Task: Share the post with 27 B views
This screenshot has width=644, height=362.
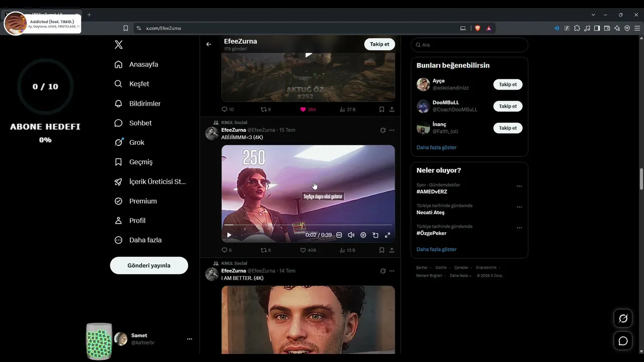Action: [x=392, y=109]
